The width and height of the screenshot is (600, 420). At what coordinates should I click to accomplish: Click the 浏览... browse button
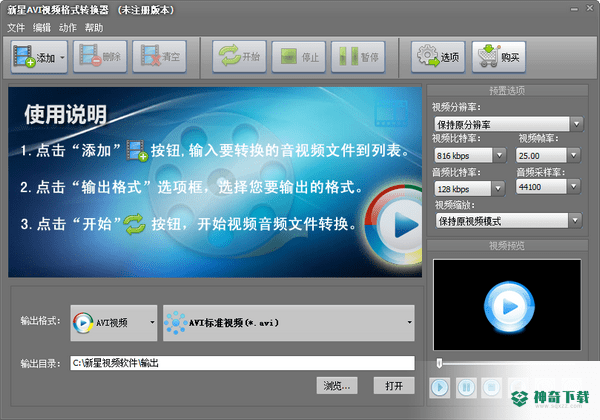pyautogui.click(x=337, y=386)
